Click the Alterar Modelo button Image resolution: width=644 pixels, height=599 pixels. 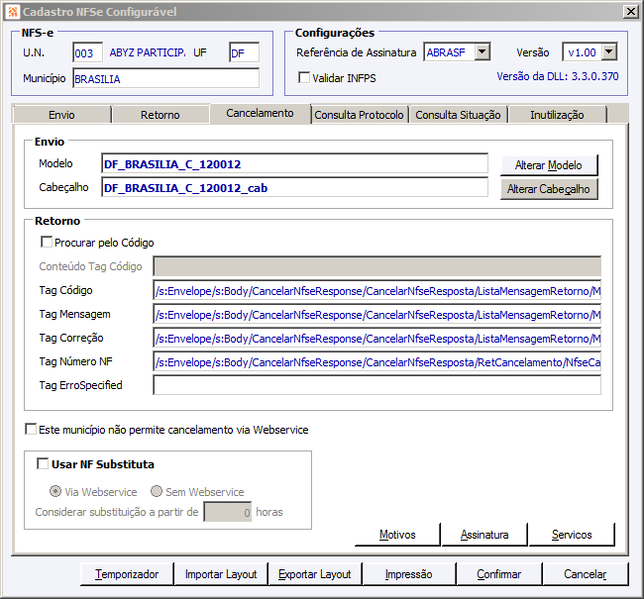(549, 165)
